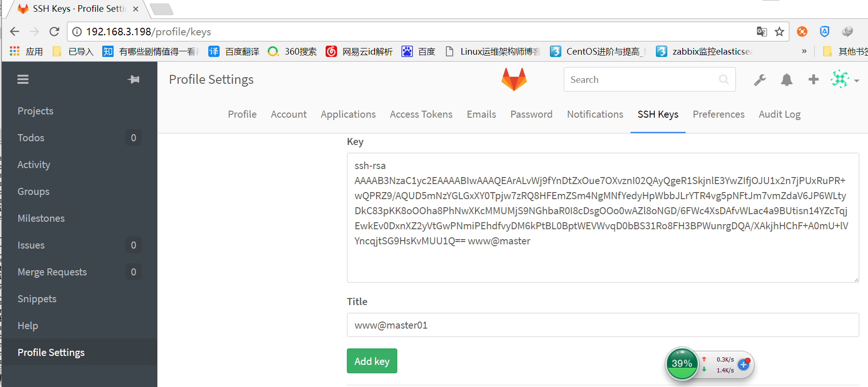Open Profile Settings in the sidebar
Screen dimensions: 868x387
click(x=79, y=353)
